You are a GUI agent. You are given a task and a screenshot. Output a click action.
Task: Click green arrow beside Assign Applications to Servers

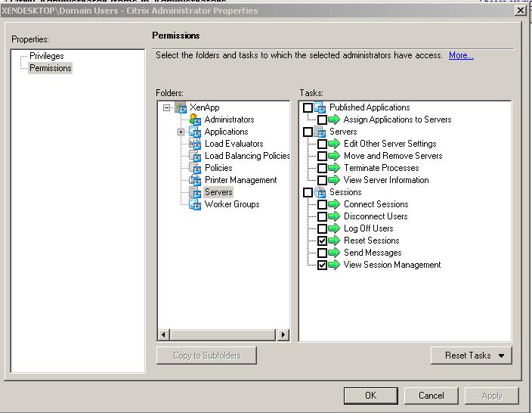[x=334, y=120]
